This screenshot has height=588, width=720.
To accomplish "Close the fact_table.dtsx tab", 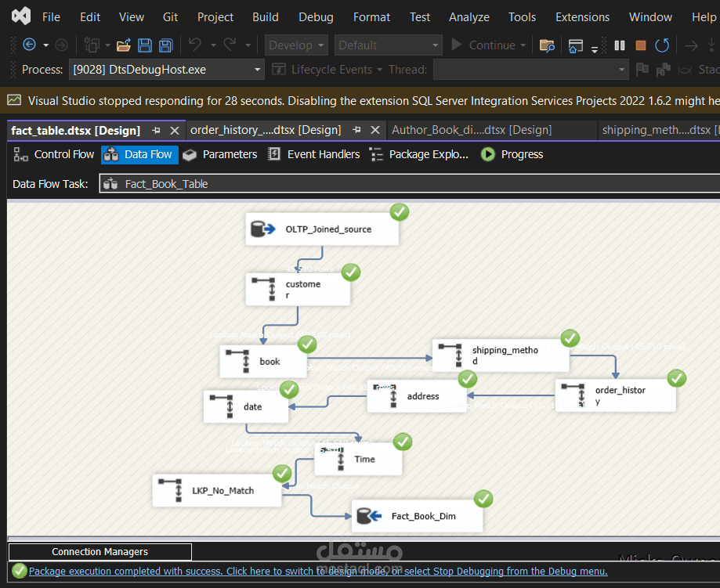I will (x=174, y=130).
